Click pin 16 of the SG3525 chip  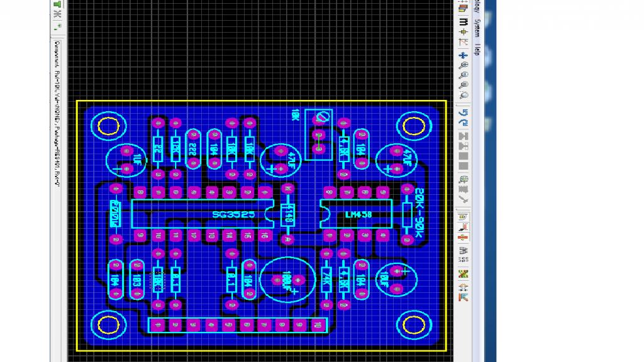265,236
